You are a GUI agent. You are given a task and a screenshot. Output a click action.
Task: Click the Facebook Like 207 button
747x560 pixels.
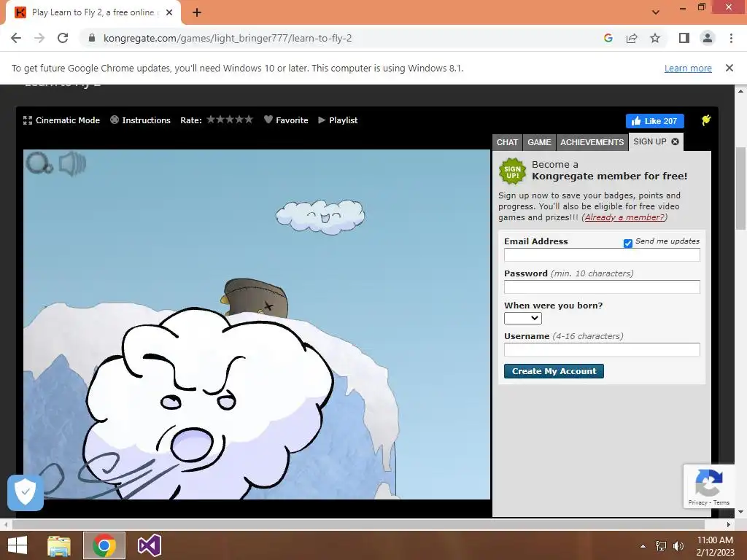(x=654, y=121)
